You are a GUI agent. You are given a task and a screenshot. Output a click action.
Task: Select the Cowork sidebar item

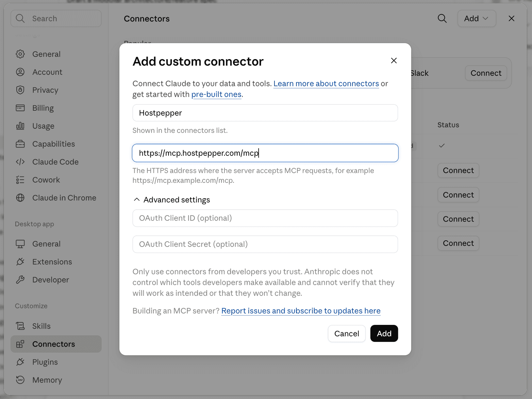56,180
